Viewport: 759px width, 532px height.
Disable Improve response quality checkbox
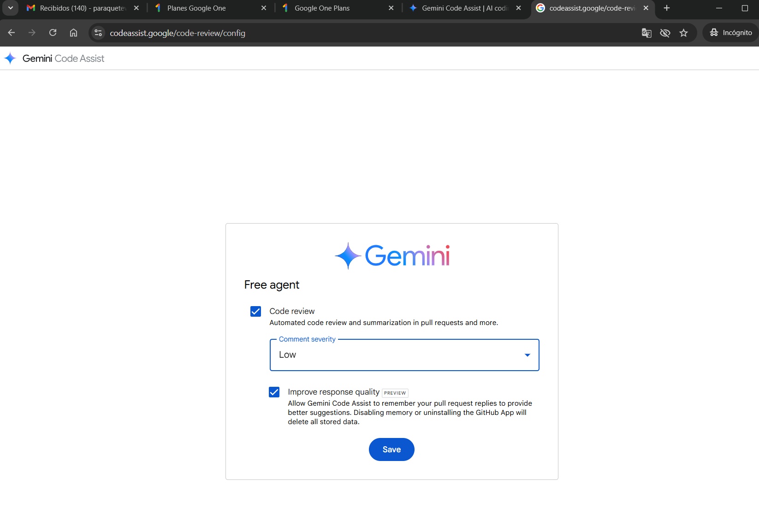274,392
